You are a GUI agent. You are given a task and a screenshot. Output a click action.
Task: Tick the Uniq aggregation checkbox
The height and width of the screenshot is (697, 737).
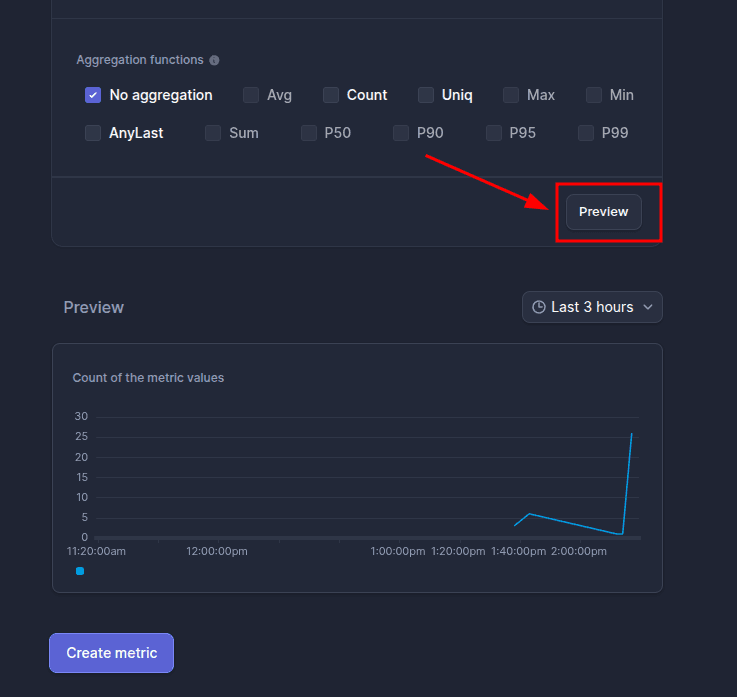point(426,95)
